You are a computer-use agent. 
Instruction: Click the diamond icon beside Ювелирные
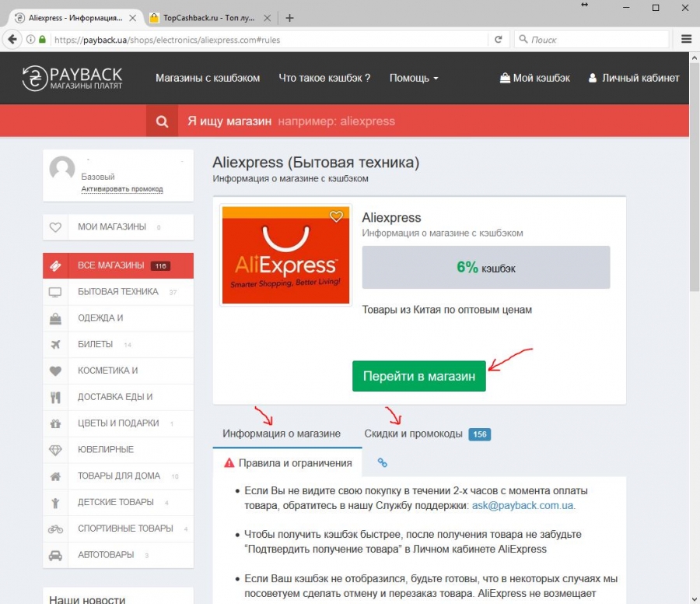click(x=55, y=450)
